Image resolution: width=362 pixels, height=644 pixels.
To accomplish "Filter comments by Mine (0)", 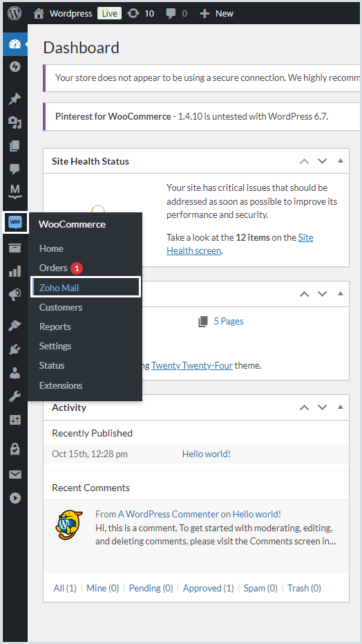I will click(x=102, y=588).
